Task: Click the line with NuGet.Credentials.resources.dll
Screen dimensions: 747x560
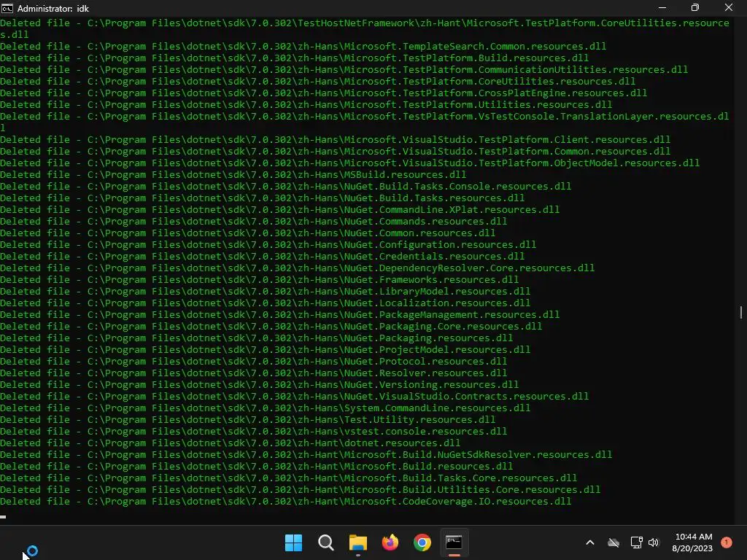Action: (263, 256)
